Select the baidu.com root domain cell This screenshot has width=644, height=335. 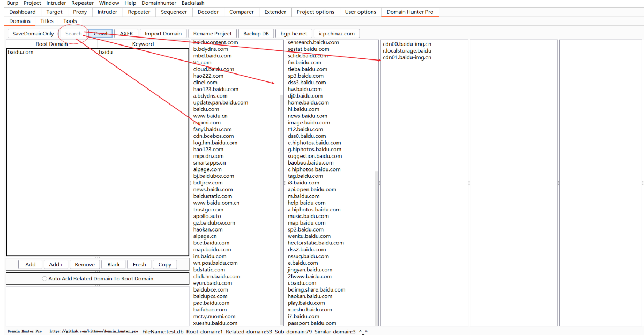(x=52, y=52)
